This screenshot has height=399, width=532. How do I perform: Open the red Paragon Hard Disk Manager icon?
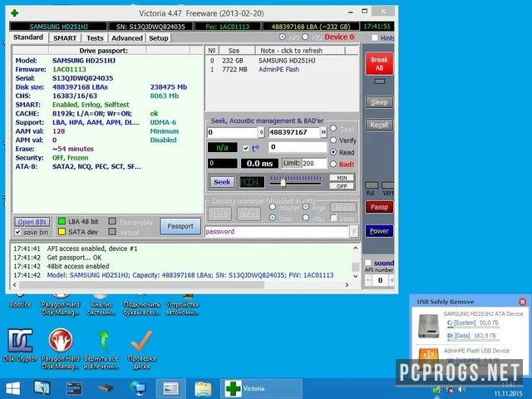[61, 348]
